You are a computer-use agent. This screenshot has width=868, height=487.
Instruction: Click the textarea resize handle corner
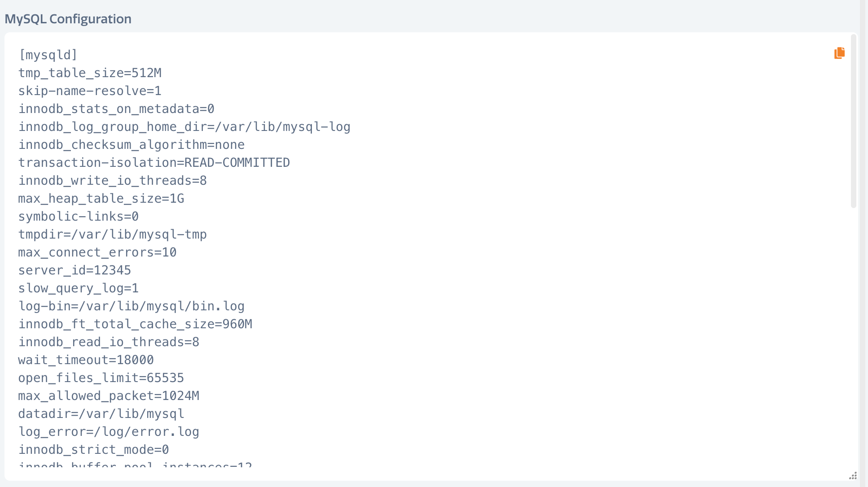(853, 476)
